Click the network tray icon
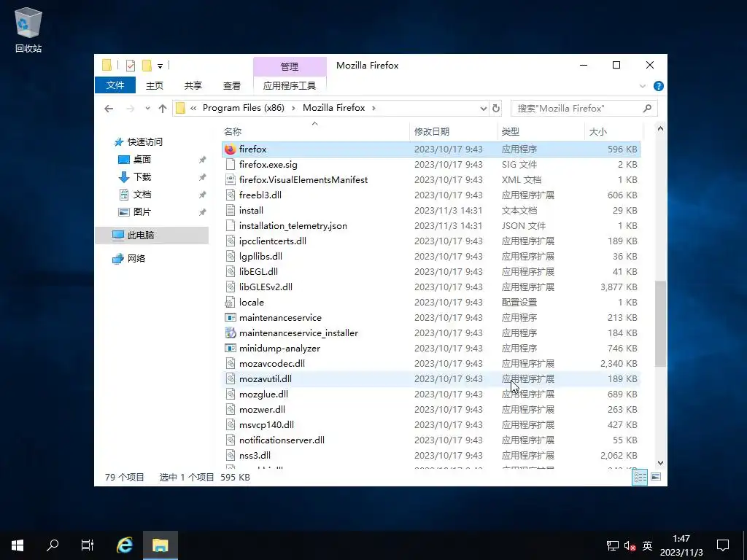The image size is (747, 560). tap(613, 545)
